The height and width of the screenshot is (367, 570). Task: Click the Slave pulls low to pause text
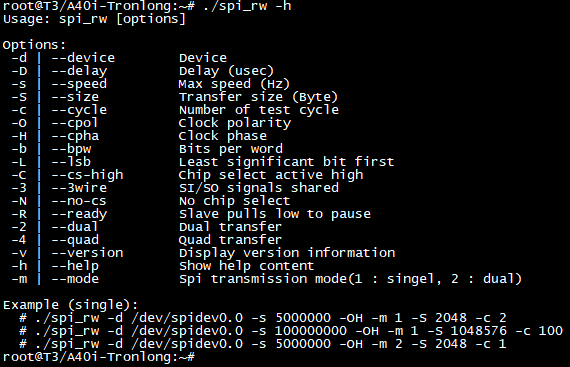(275, 214)
